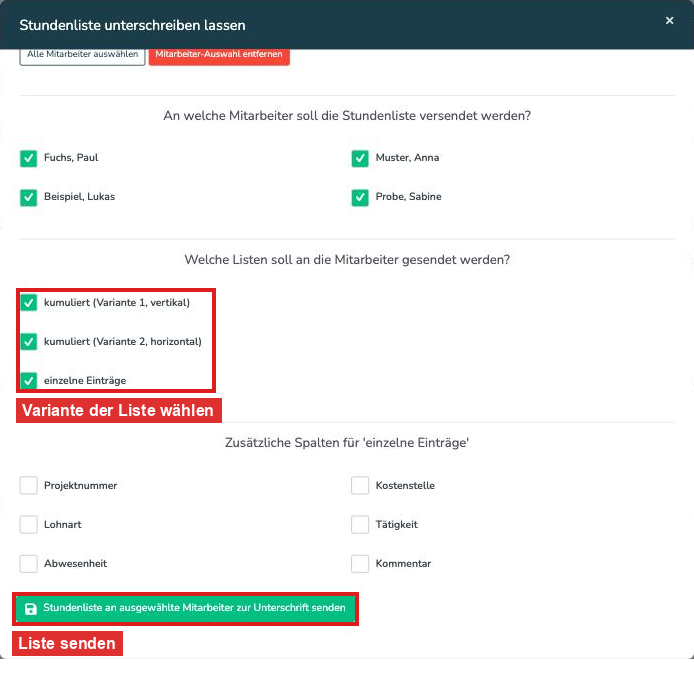Click the dialog title 'Stundenliste unterschreiben lassen'
The height and width of the screenshot is (699, 694).
tap(132, 25)
